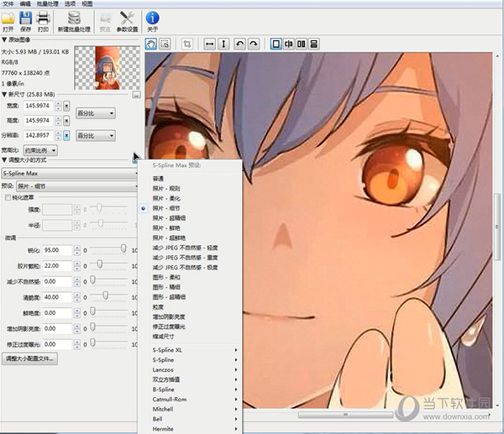The height and width of the screenshot is (434, 504).
Task: Switch to split-overlay preview layout
Action: [289, 44]
